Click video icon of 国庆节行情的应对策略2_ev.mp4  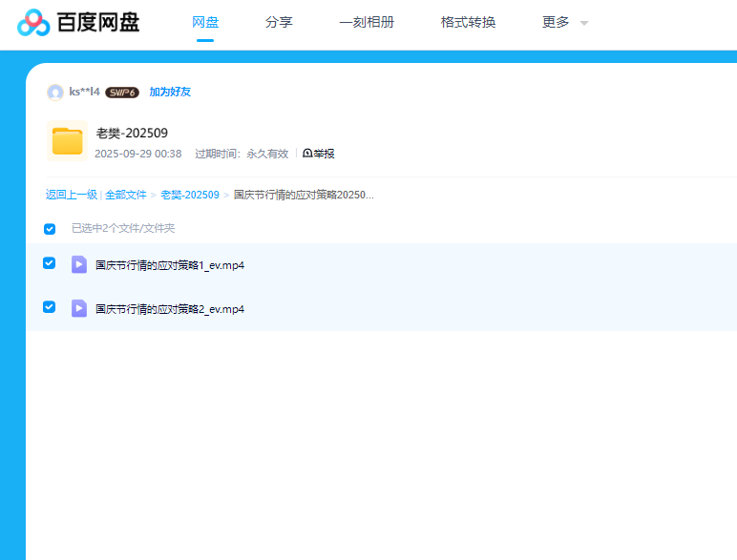(x=79, y=308)
